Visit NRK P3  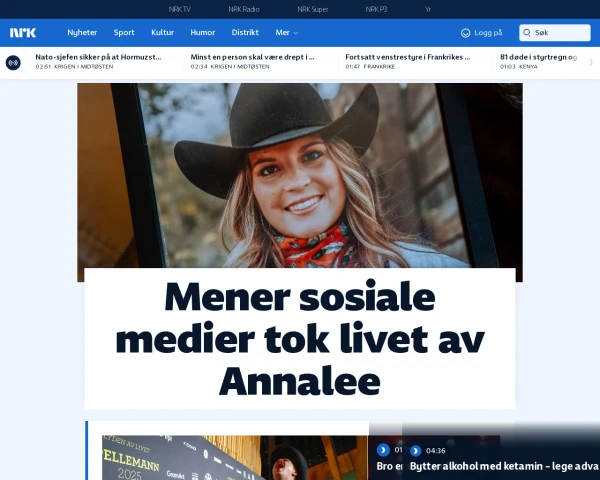coord(378,8)
